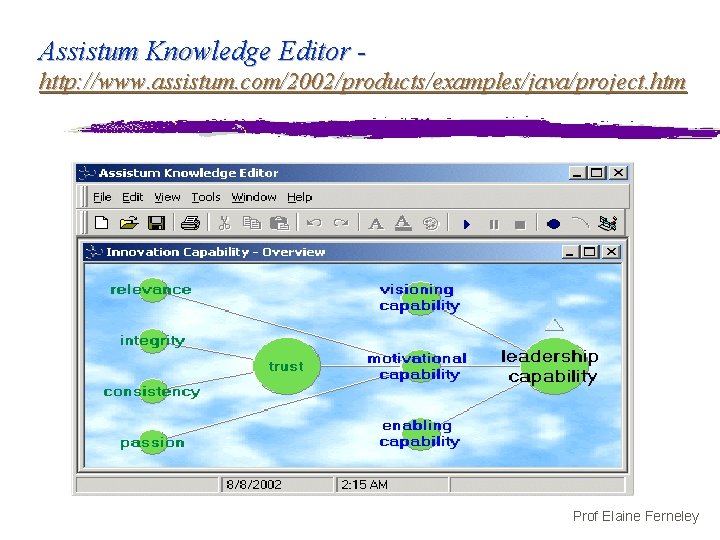720x540 pixels.
Task: Select the connection line tool
Action: (x=580, y=223)
